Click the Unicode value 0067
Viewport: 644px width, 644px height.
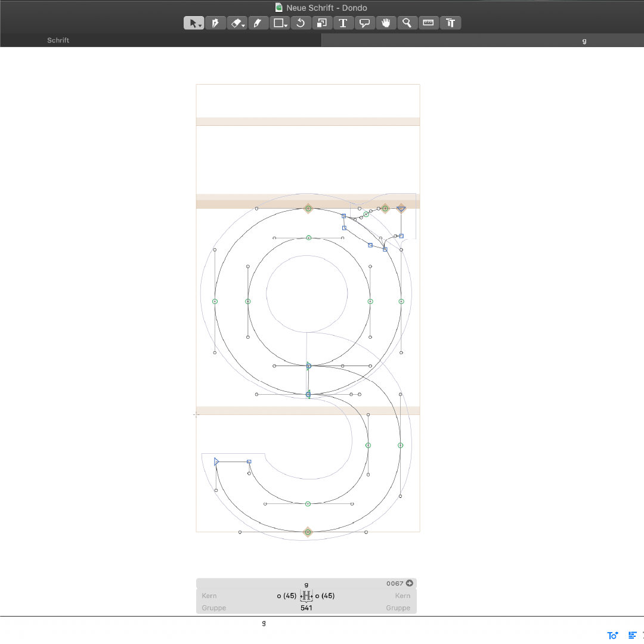[x=395, y=583]
